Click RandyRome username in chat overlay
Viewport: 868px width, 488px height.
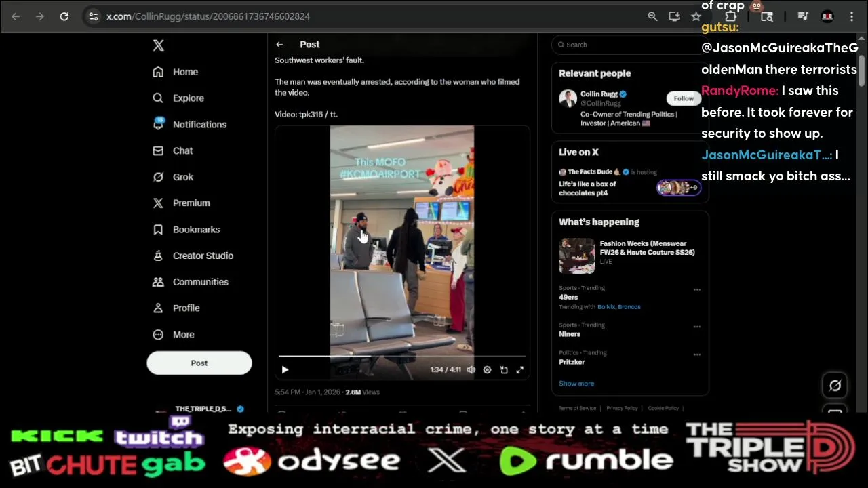point(740,91)
